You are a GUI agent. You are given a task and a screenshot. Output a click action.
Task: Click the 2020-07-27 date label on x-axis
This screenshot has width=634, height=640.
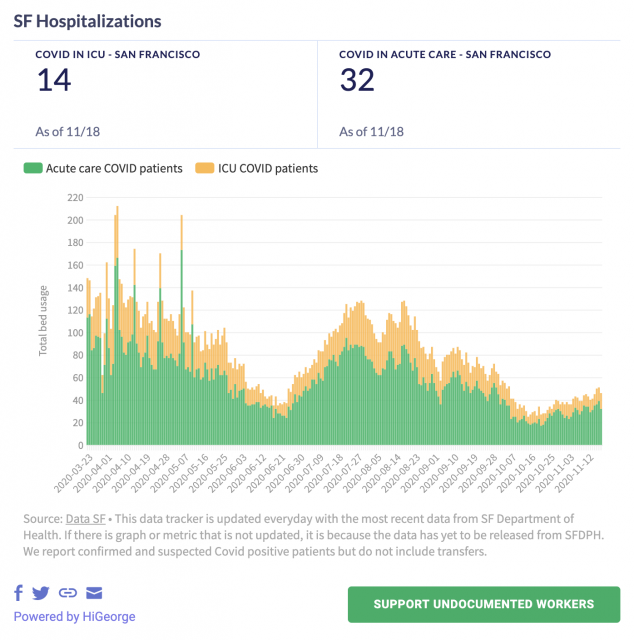[x=337, y=474]
